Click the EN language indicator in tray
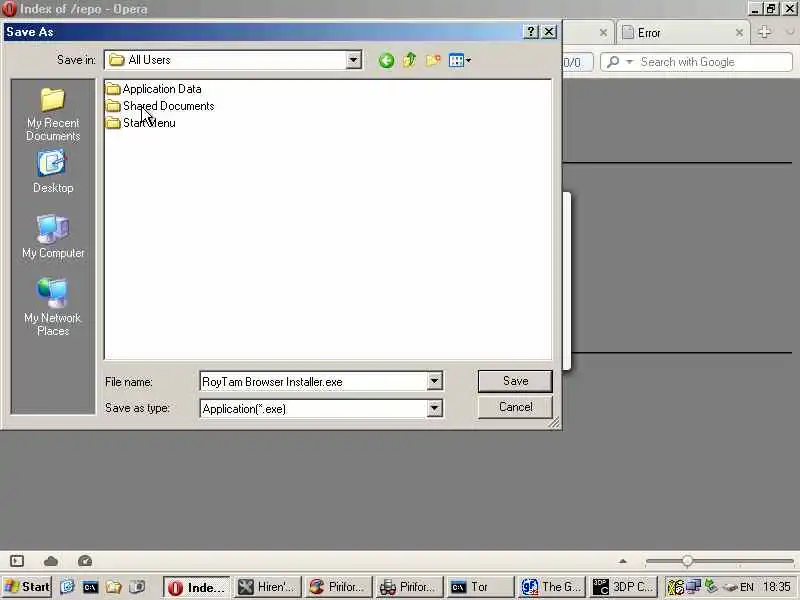This screenshot has height=600, width=800. pos(746,587)
